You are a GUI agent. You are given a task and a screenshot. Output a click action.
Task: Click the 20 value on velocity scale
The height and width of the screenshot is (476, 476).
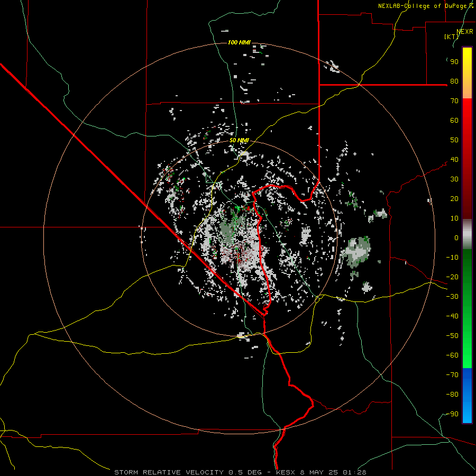(454, 199)
